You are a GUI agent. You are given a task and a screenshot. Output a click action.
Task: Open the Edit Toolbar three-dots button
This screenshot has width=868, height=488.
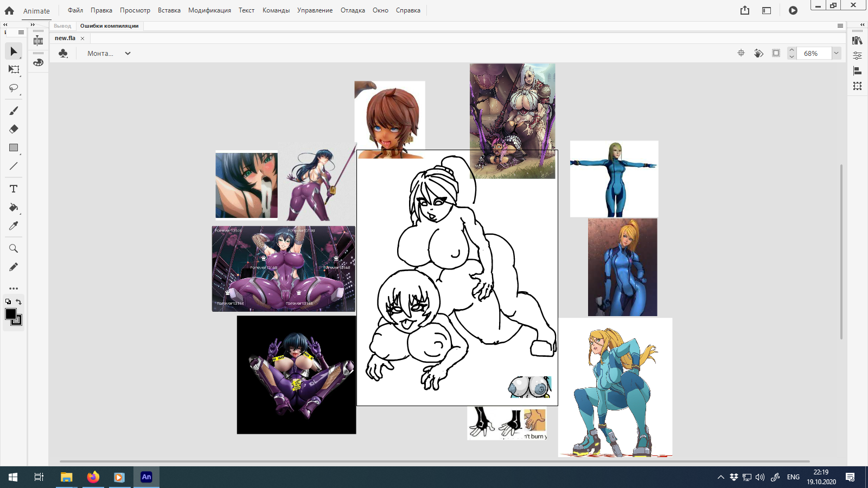[14, 288]
